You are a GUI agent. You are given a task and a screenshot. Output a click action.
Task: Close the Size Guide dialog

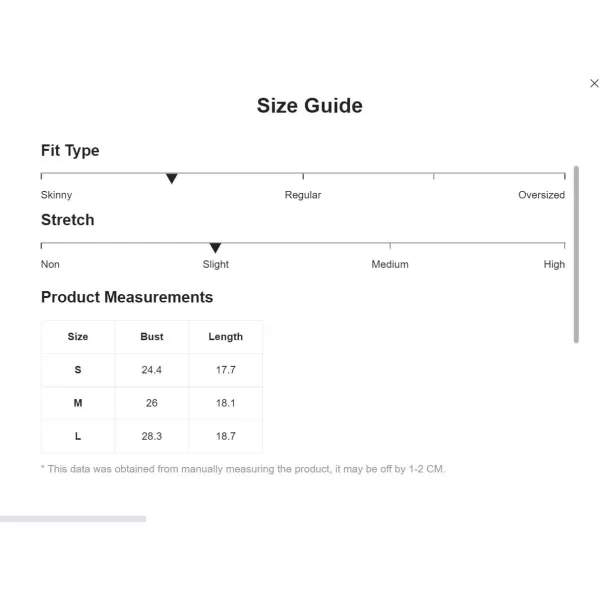pyautogui.click(x=594, y=83)
